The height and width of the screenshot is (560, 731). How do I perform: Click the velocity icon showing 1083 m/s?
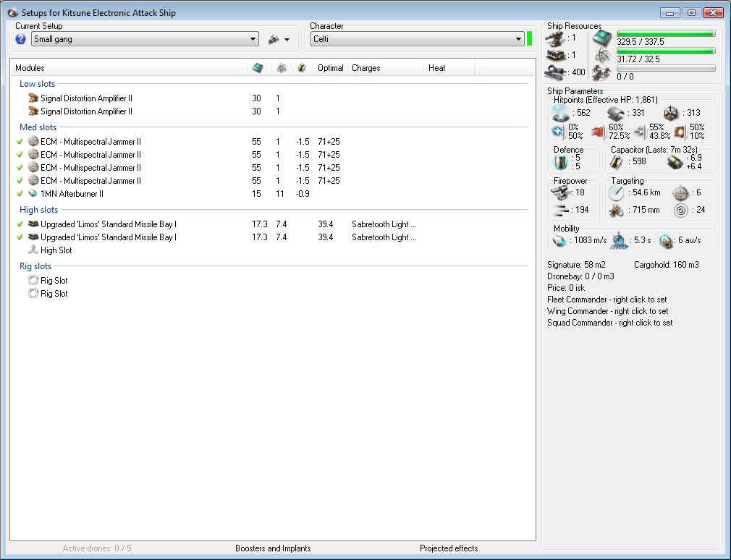(559, 240)
